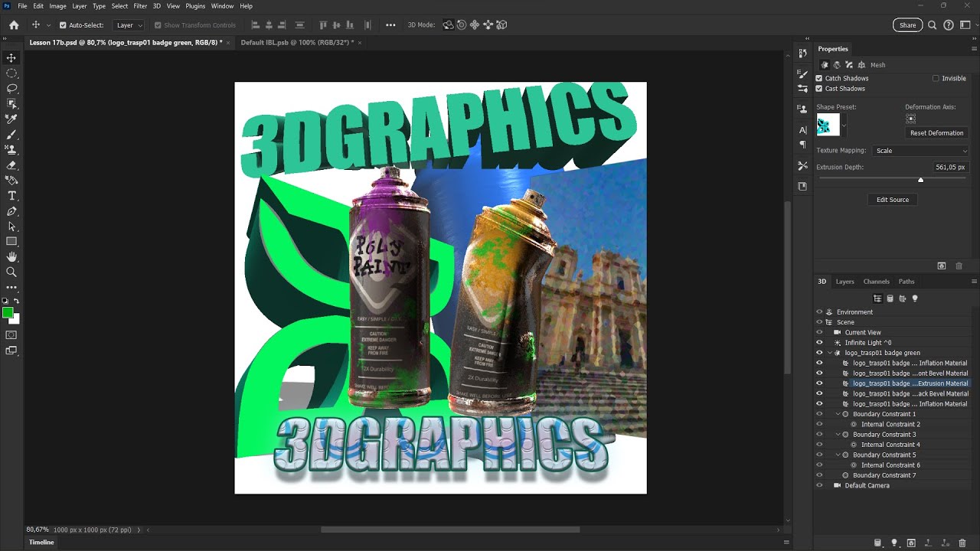The height and width of the screenshot is (551, 980).
Task: Uncheck the Catch Shadows checkbox
Action: pyautogui.click(x=819, y=78)
